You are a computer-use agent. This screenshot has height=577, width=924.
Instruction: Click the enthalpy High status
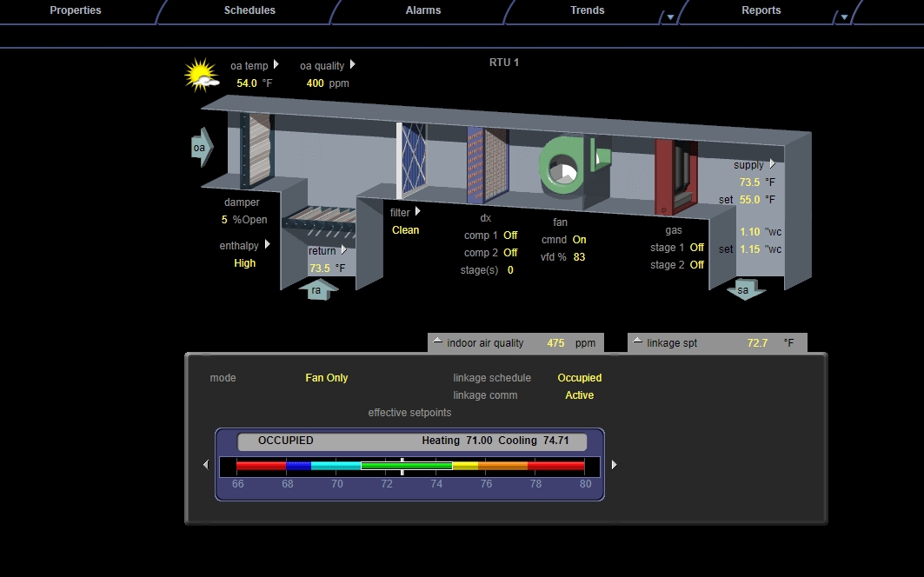point(244,262)
